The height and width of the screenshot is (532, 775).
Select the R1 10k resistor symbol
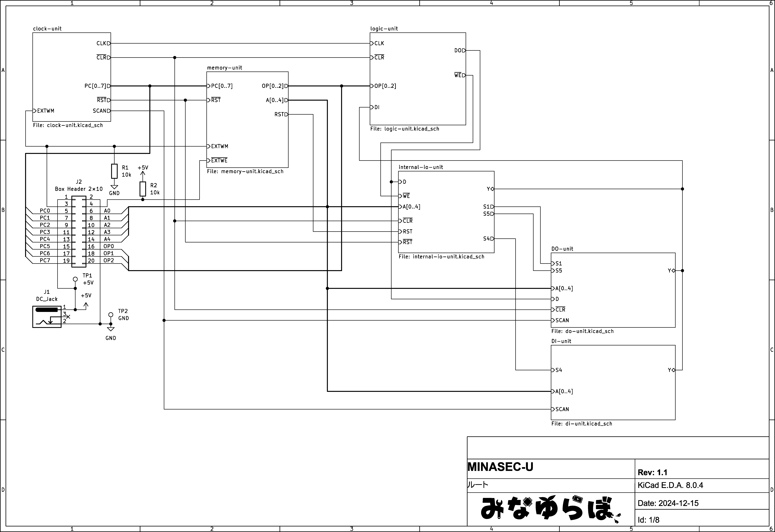pos(114,171)
